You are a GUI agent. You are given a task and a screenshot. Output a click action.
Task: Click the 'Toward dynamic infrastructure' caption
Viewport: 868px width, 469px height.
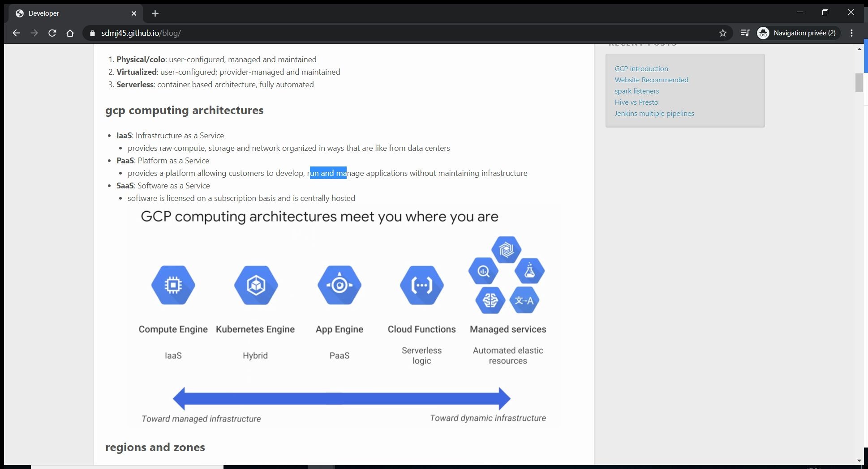pyautogui.click(x=488, y=418)
